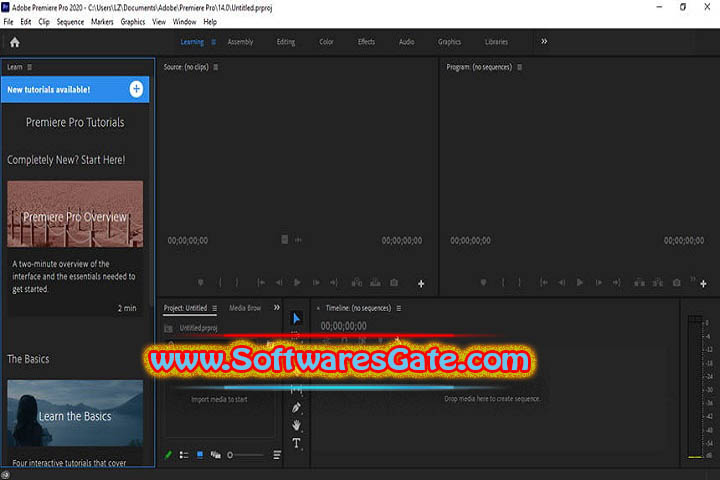This screenshot has height=480, width=720.
Task: Mark In point in Program monitor
Action: [503, 282]
